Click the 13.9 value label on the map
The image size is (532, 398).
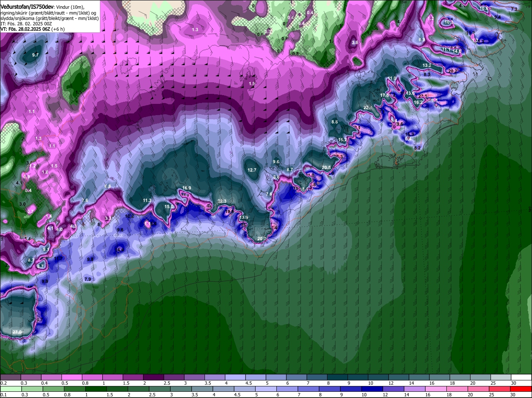tap(244, 217)
